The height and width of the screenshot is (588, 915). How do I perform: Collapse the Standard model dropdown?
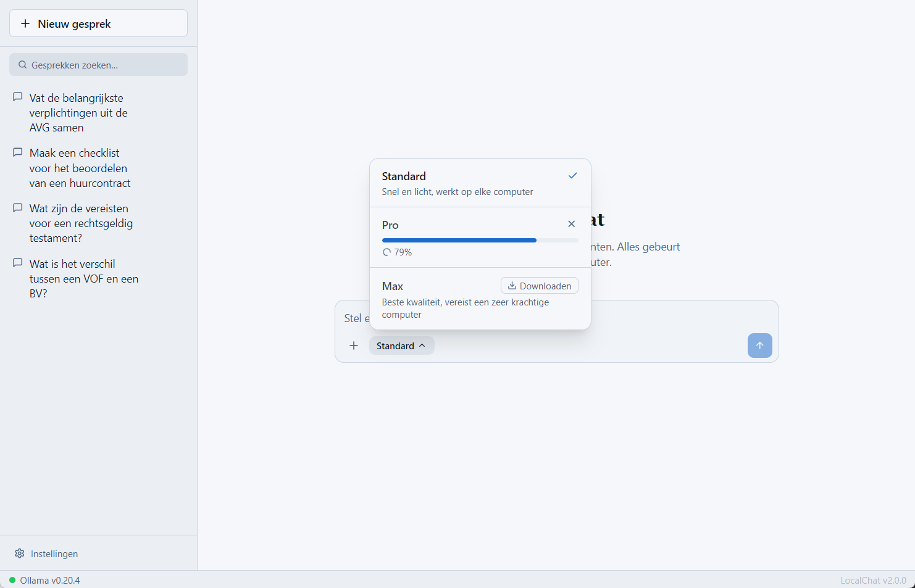point(401,346)
